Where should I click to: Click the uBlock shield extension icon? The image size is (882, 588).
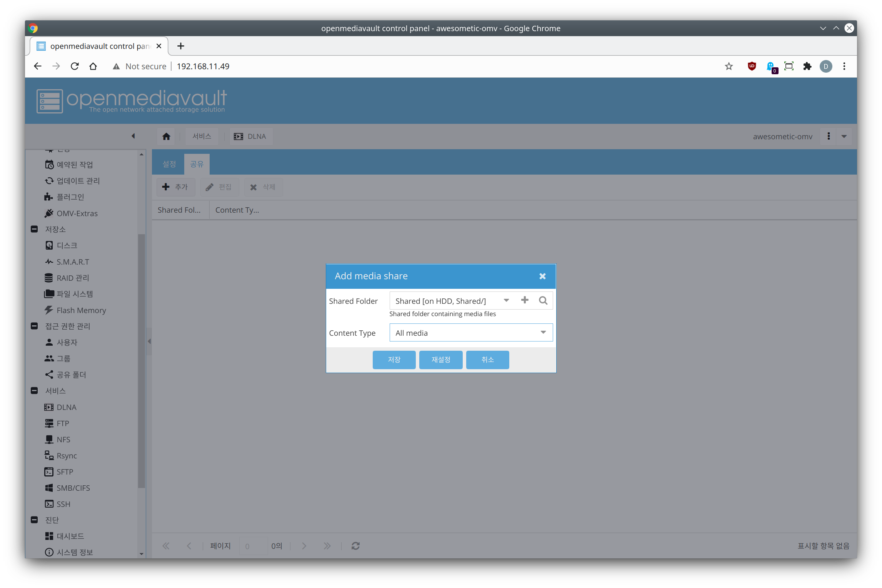752,66
